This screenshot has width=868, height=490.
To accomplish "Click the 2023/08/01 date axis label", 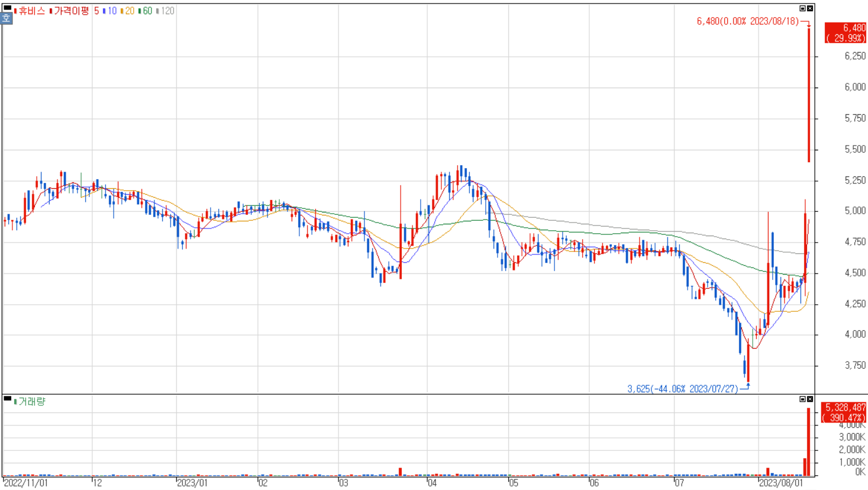I will click(782, 483).
